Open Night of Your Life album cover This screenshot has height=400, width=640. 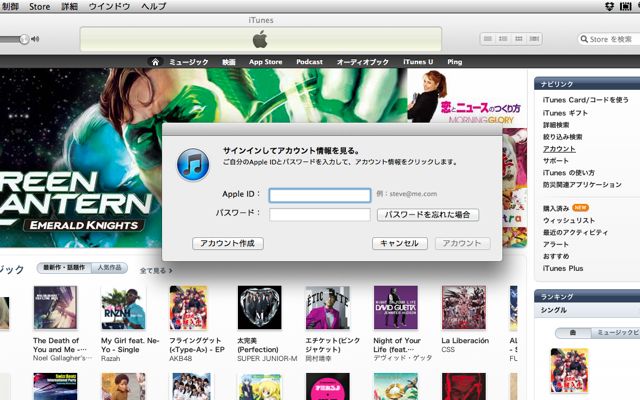point(396,307)
